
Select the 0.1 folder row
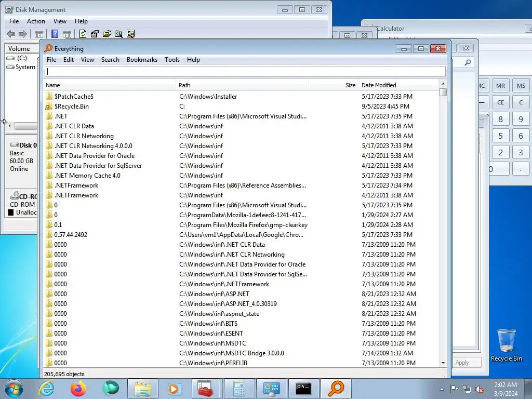241,225
